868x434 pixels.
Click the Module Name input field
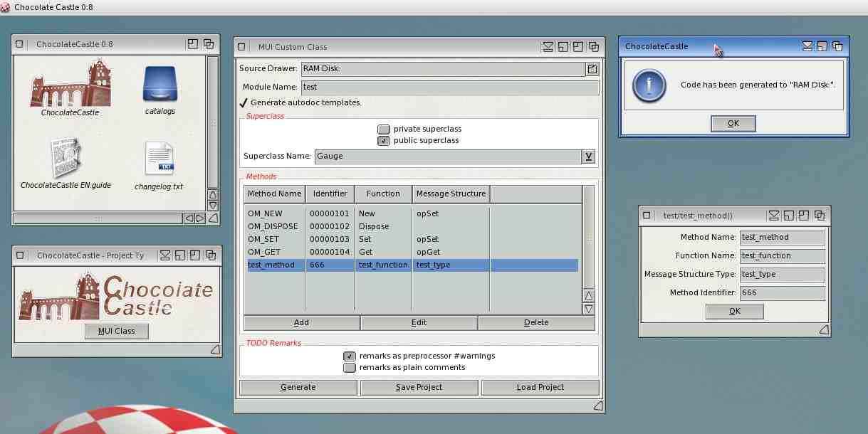[x=449, y=87]
